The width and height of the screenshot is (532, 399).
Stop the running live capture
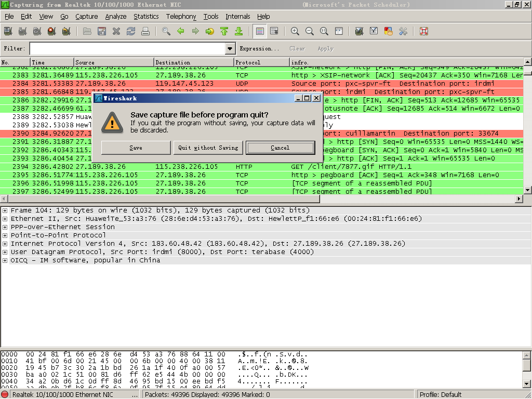pyautogui.click(x=52, y=31)
